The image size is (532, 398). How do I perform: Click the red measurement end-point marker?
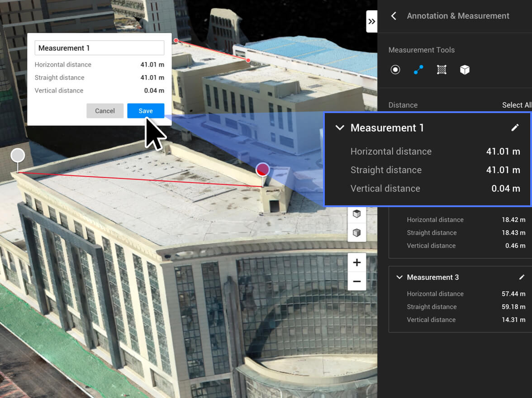coord(262,170)
